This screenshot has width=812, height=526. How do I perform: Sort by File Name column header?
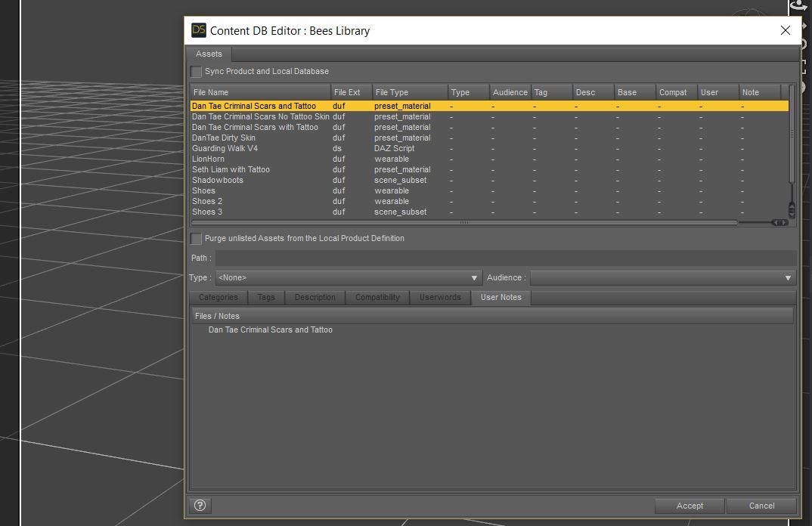pyautogui.click(x=261, y=92)
